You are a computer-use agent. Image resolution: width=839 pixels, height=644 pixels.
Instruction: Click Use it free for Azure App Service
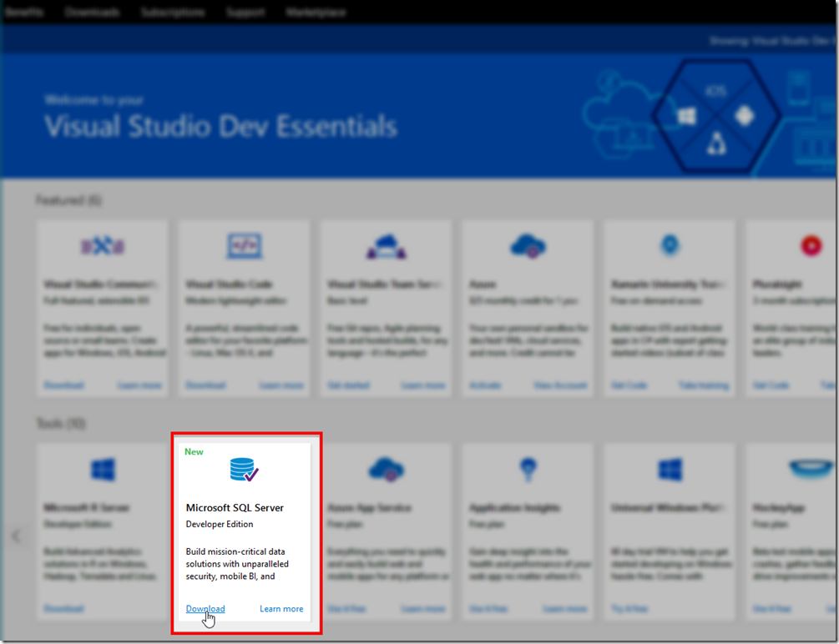346,609
